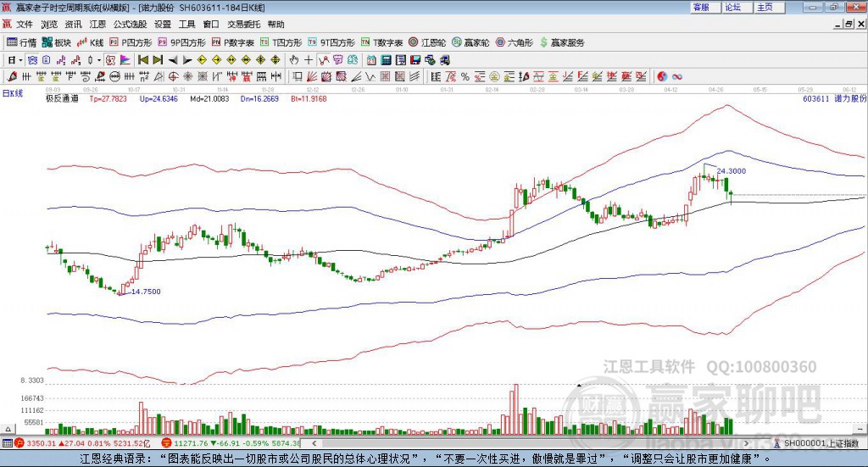The image size is (868, 467).
Task: Open 赢家服务 with the dollar icon
Action: click(562, 42)
